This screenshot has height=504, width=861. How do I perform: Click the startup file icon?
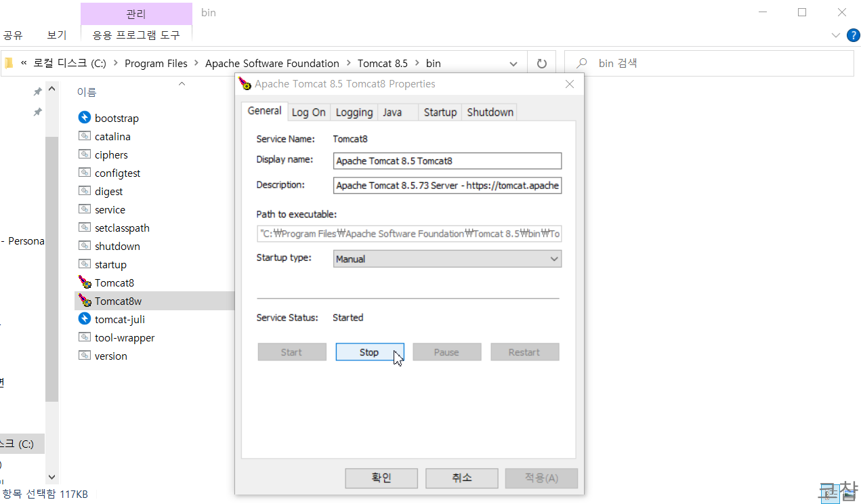pos(85,264)
